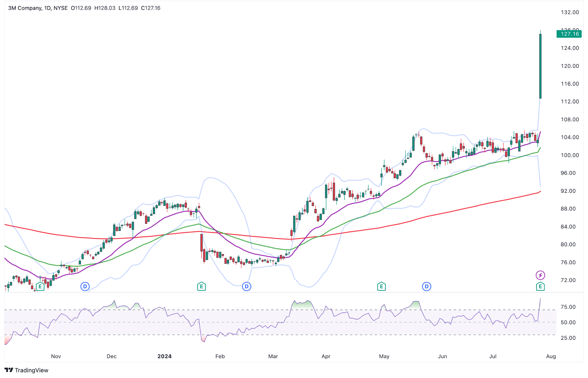Click the mid-February dividend D marker
Screen dimensions: 588x378
[247, 286]
